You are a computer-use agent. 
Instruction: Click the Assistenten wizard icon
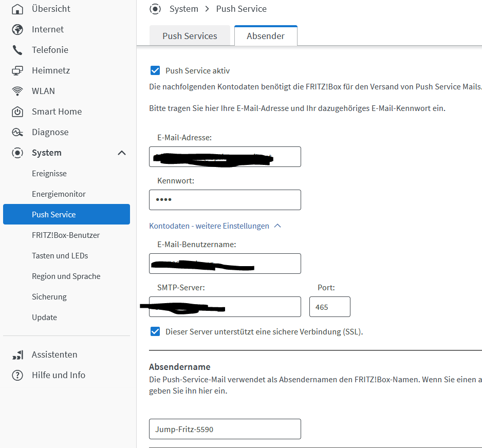pos(18,355)
